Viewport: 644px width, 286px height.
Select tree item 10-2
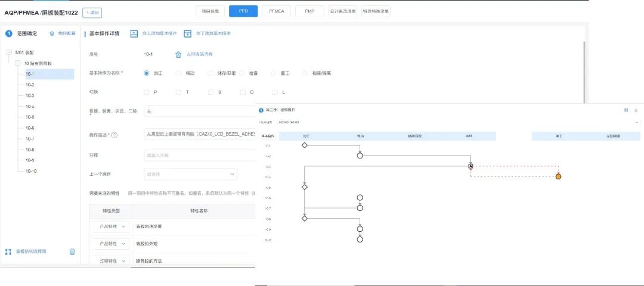pos(30,85)
